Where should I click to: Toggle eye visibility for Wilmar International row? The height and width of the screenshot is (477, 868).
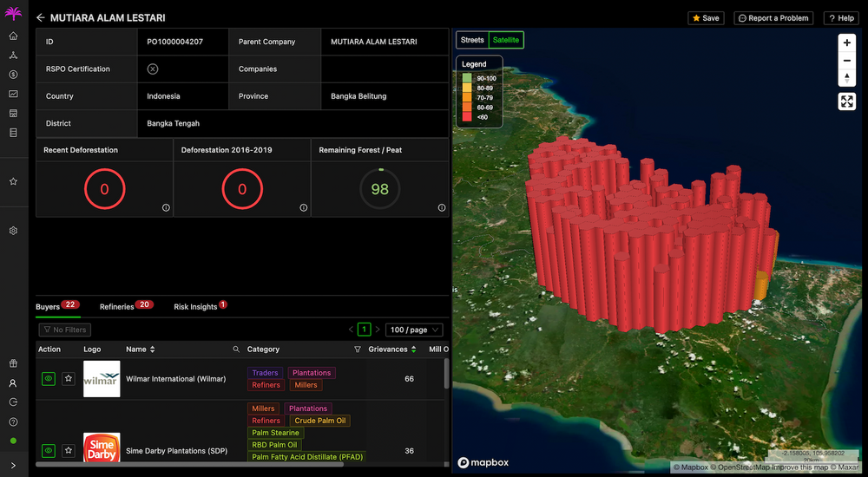(x=49, y=379)
